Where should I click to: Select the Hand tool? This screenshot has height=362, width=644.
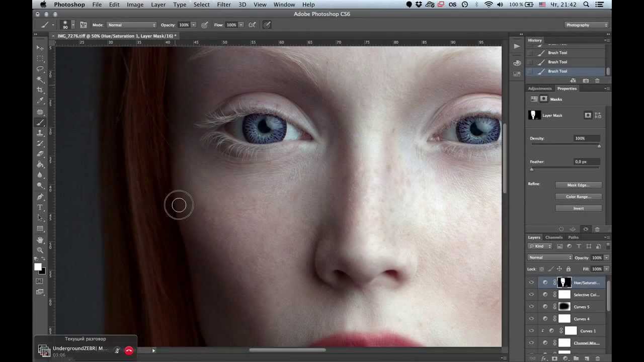pyautogui.click(x=40, y=239)
